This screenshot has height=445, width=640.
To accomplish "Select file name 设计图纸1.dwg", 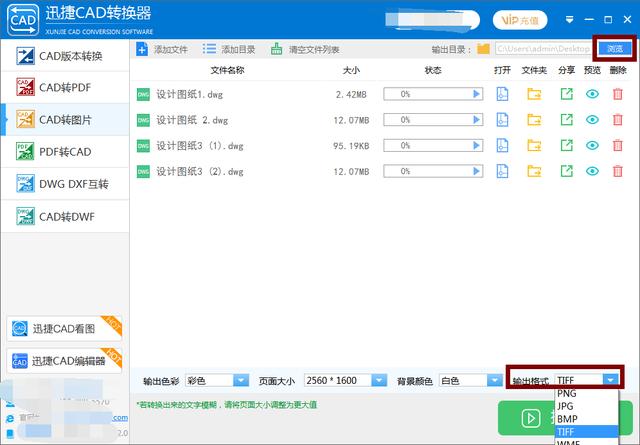I will (189, 94).
